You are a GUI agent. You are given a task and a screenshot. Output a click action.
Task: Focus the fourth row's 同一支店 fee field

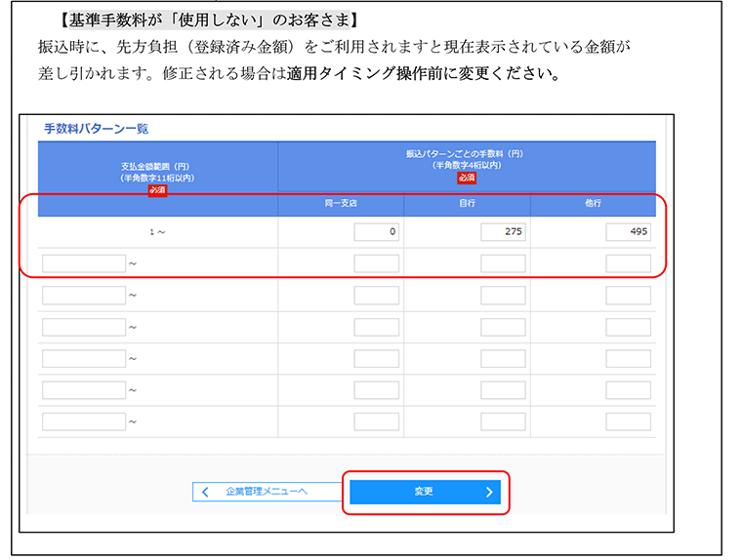376,327
